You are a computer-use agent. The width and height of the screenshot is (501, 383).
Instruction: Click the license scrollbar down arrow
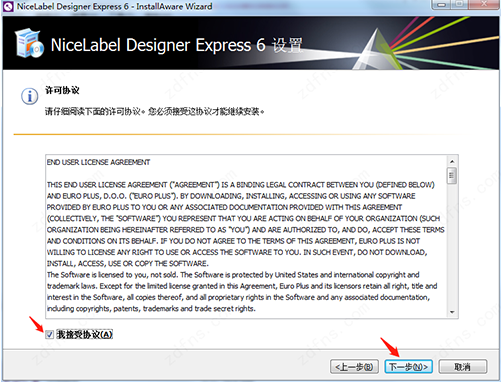(x=452, y=312)
